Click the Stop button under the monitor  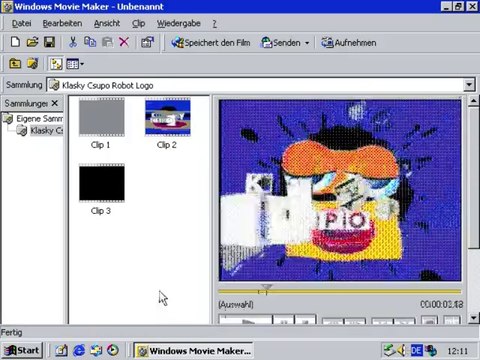tap(305, 320)
